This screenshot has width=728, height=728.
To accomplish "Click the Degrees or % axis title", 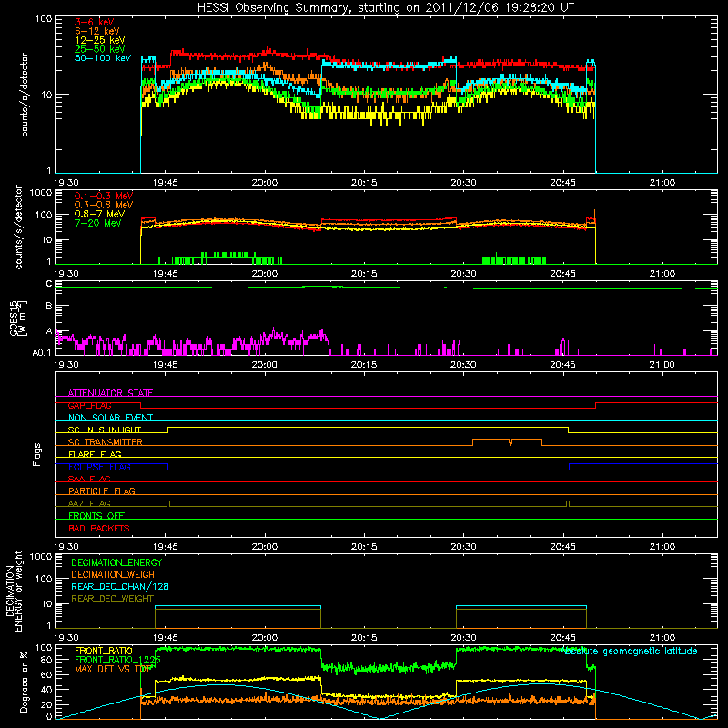I will (x=24, y=682).
